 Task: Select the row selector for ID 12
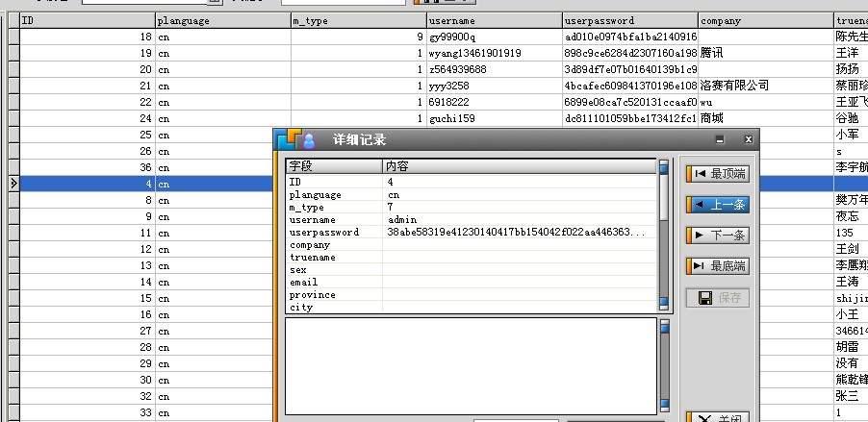click(x=13, y=249)
